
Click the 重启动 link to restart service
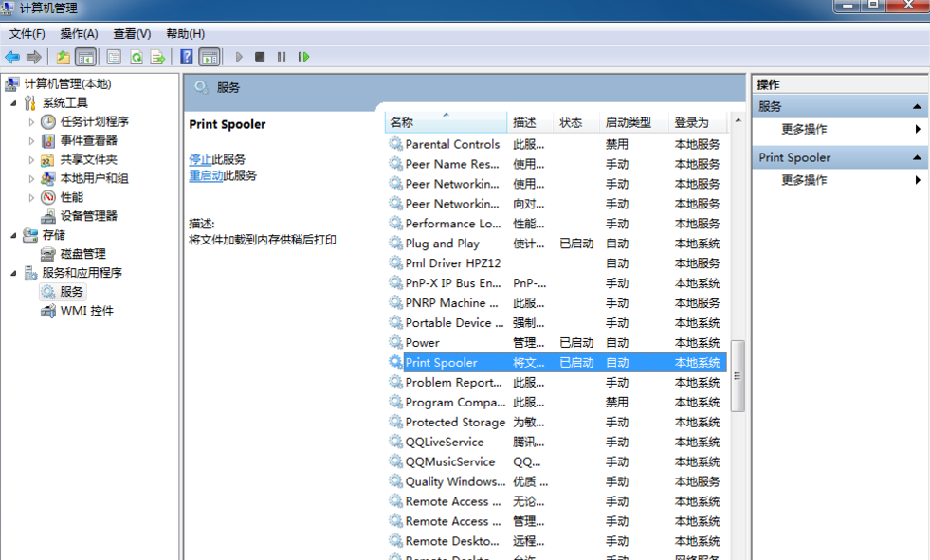click(206, 175)
